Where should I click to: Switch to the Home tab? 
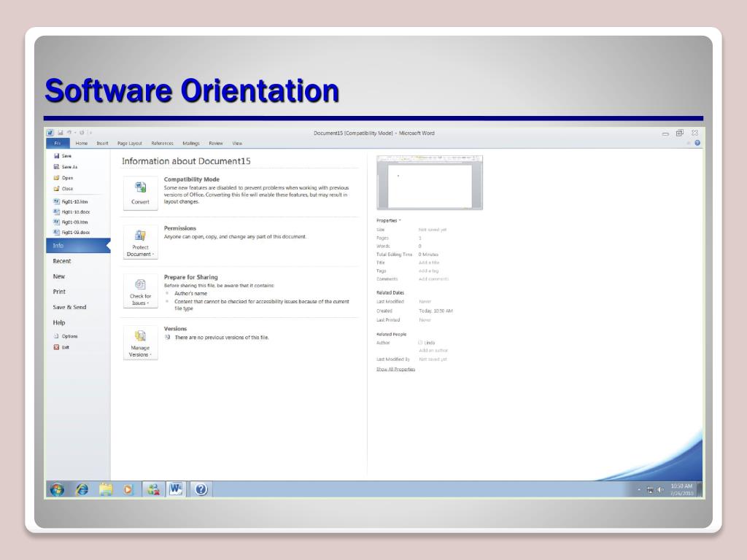(82, 143)
